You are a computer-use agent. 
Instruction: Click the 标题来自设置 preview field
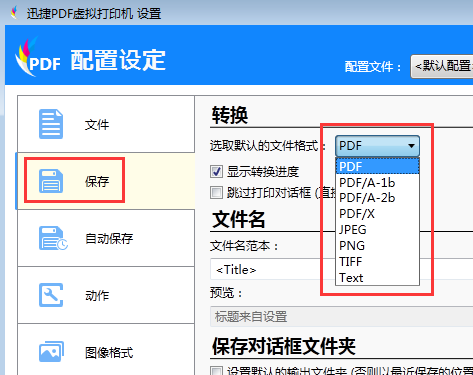(x=342, y=317)
